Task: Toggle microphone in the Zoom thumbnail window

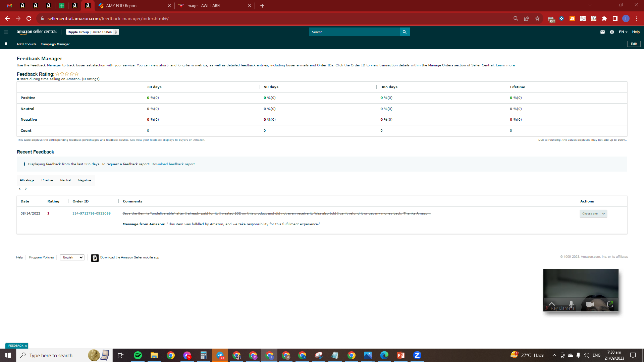Action: pos(571,304)
